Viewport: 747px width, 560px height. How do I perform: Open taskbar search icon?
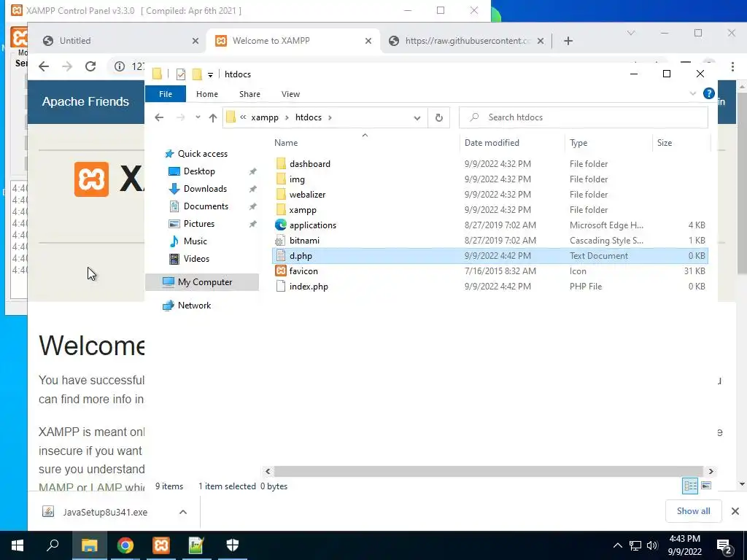(x=53, y=545)
